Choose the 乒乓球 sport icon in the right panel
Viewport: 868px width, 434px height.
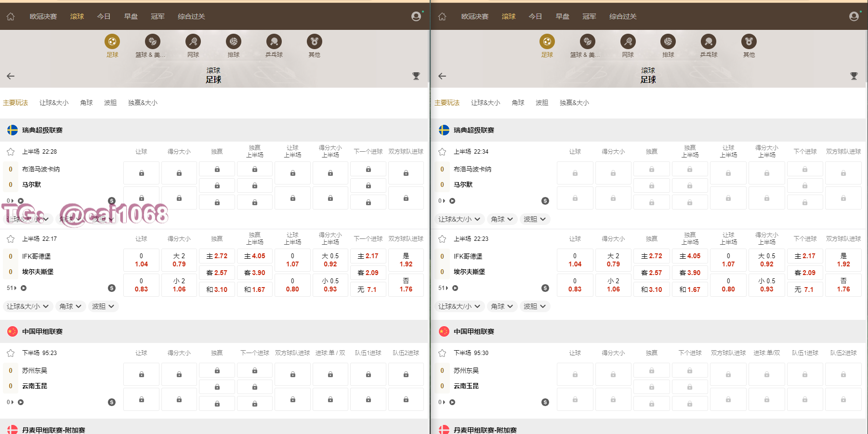point(709,42)
